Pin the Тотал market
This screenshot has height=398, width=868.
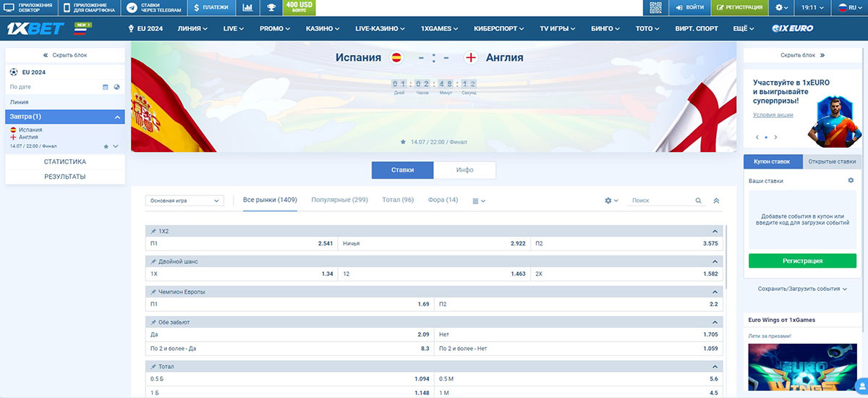pos(153,367)
